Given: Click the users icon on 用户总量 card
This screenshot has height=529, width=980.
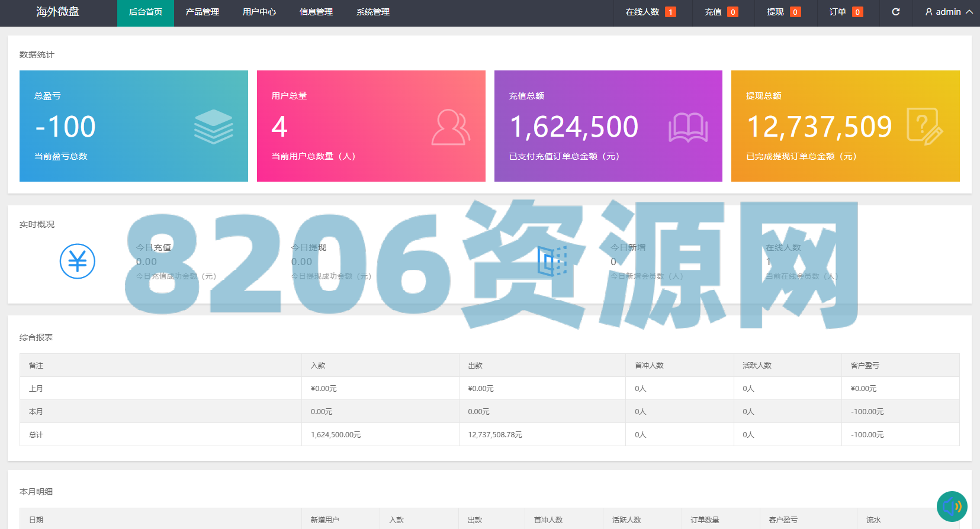Looking at the screenshot, I should point(451,127).
